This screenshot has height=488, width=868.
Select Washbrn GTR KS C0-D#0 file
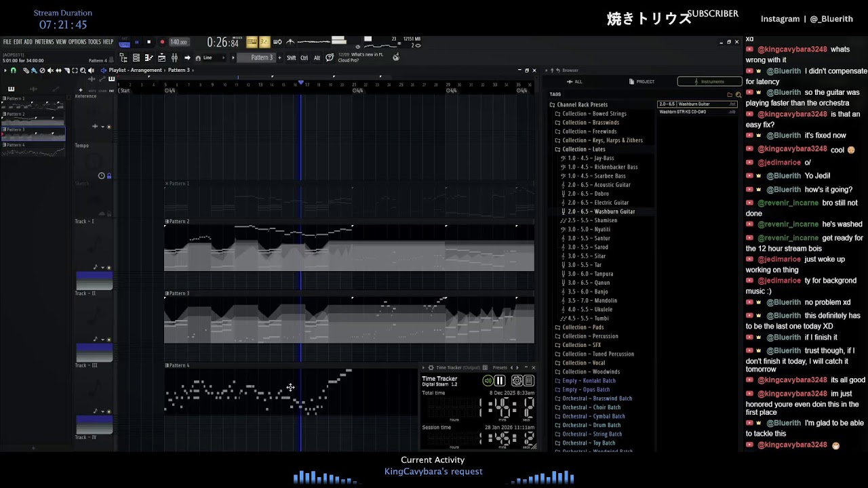[697, 112]
